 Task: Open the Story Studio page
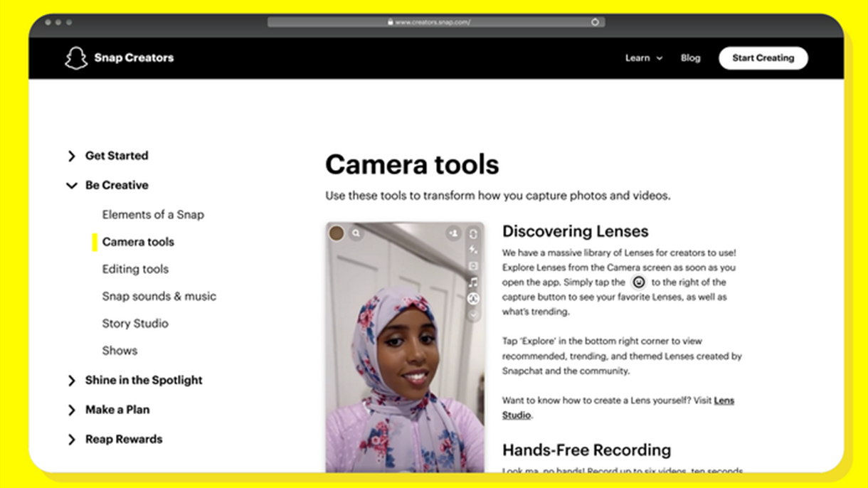tap(135, 323)
